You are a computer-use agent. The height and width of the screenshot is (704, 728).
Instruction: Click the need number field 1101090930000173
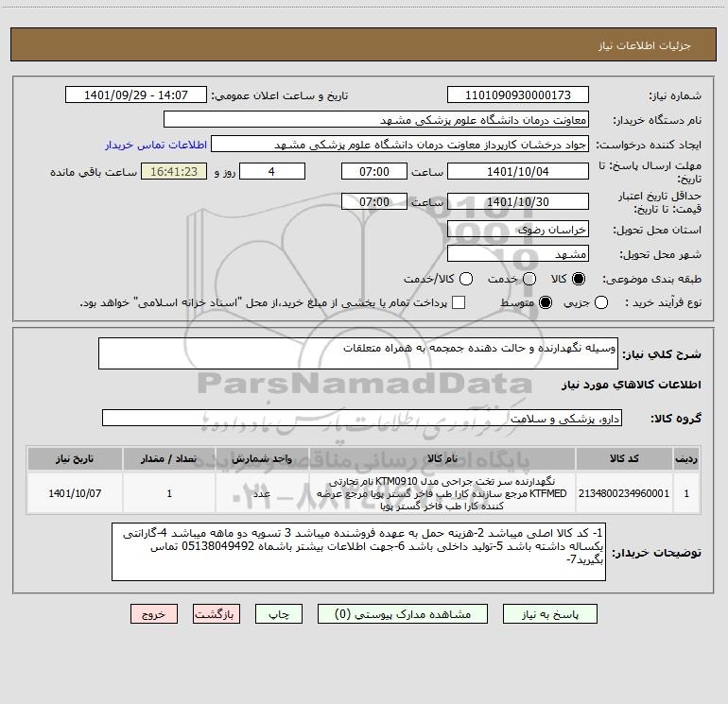518,94
